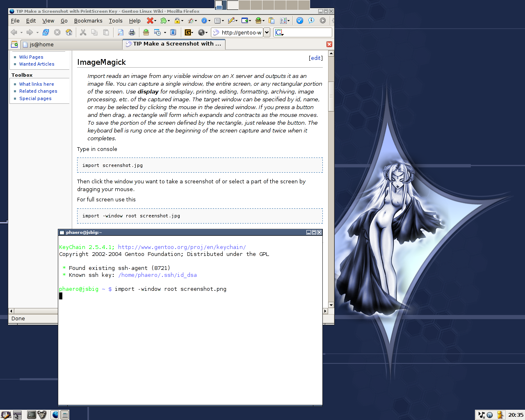This screenshot has height=420, width=525.
Task: Open the Related changes link
Action: [x=38, y=91]
